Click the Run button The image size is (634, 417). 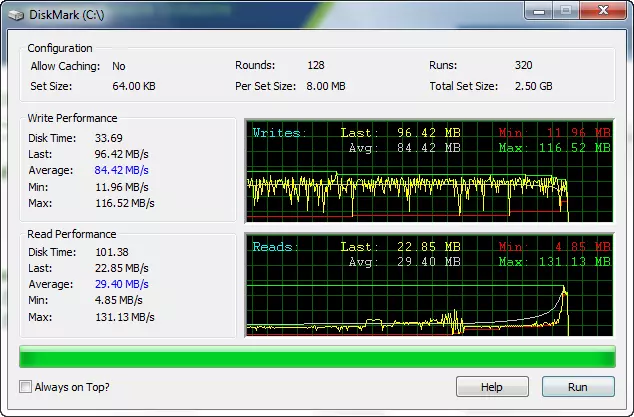point(578,387)
